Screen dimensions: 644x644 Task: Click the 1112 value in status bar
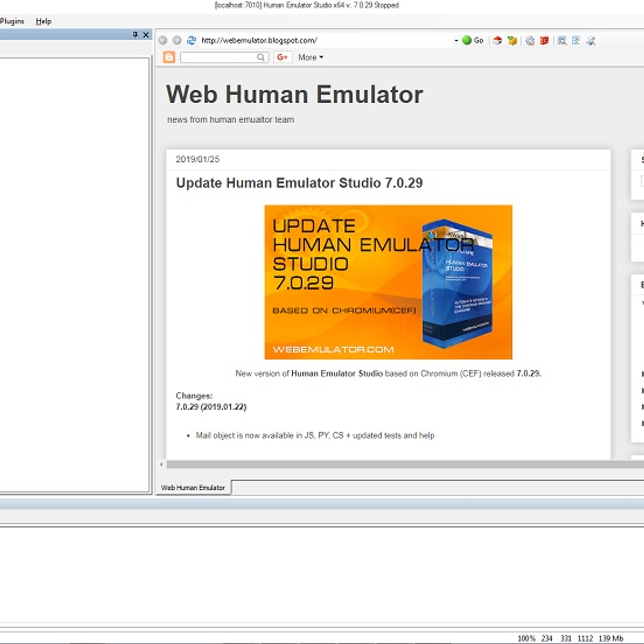pos(585,638)
